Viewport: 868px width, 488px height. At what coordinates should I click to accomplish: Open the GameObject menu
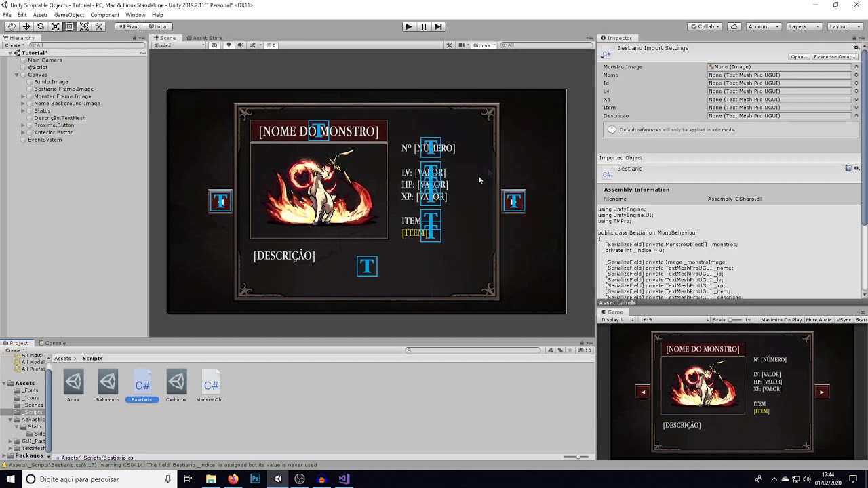click(69, 15)
